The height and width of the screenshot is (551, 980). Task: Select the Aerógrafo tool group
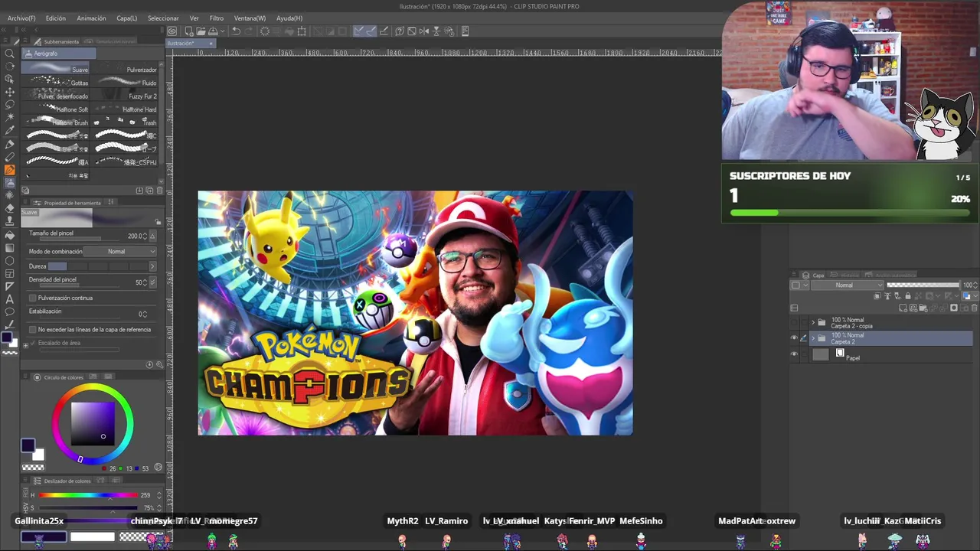pyautogui.click(x=59, y=54)
